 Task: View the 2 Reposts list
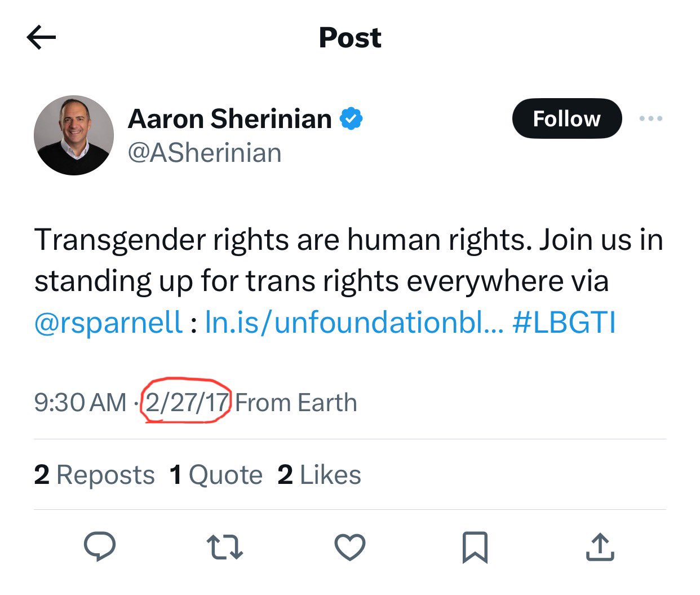pos(94,475)
